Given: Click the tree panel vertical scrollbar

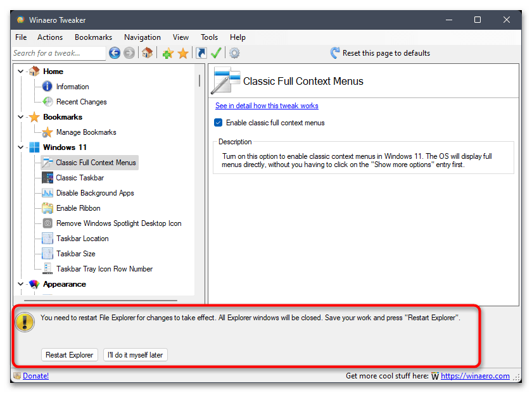Looking at the screenshot, I should [199, 80].
